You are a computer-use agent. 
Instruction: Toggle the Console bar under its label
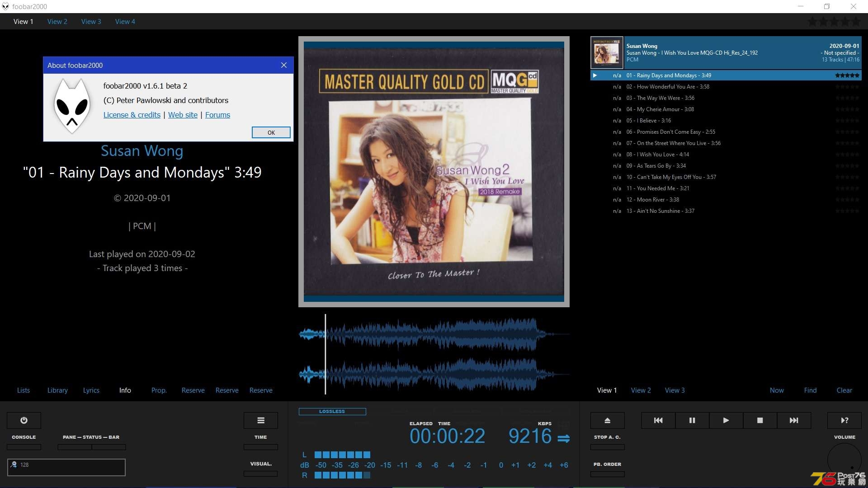pyautogui.click(x=24, y=447)
